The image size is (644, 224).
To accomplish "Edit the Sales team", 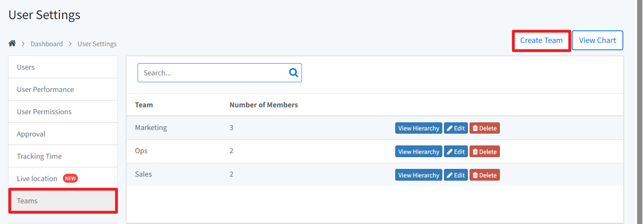I will [456, 175].
